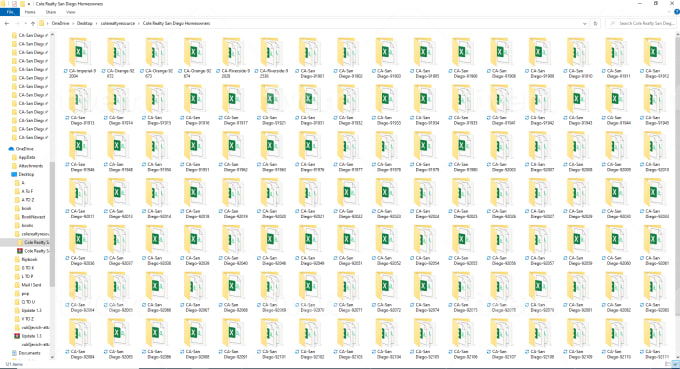Select the CA-San Diego-92019 folder

(234, 199)
